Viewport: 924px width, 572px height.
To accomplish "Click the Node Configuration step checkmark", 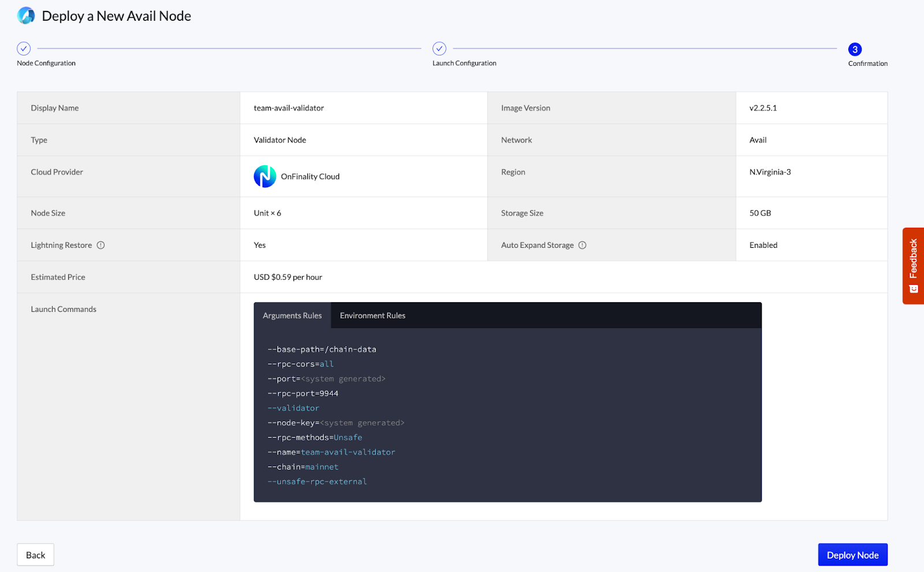I will (24, 49).
